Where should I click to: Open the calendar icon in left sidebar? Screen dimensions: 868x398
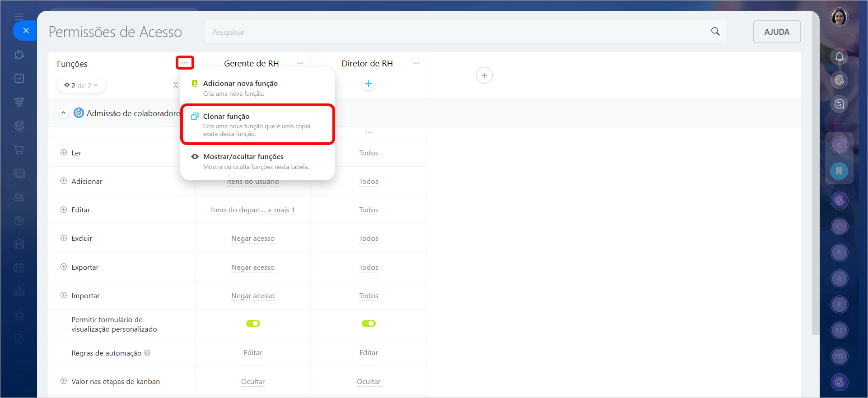[19, 267]
